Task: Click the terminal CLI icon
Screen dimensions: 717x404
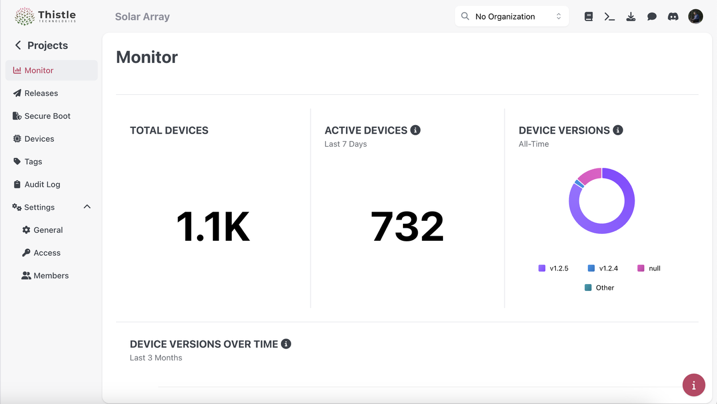Action: [609, 17]
